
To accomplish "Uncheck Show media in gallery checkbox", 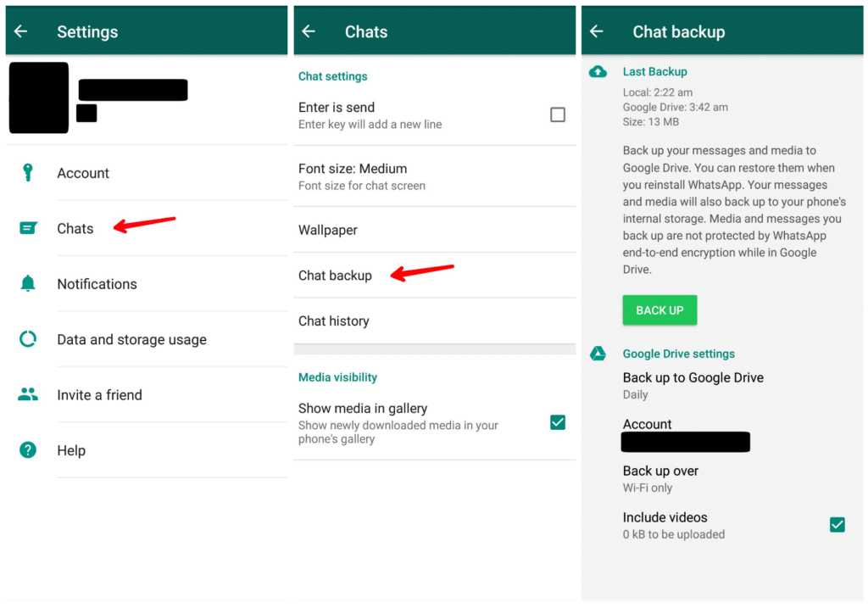I will point(558,422).
